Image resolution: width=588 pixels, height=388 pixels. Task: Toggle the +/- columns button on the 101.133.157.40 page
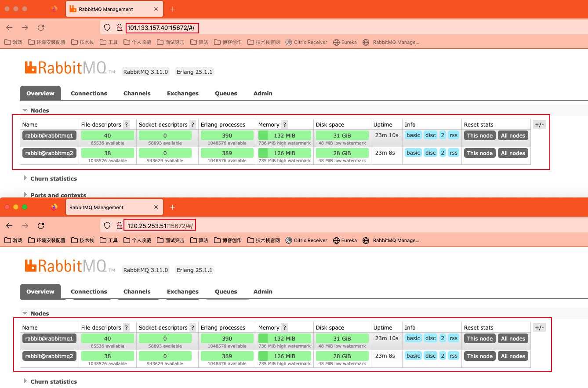point(539,124)
